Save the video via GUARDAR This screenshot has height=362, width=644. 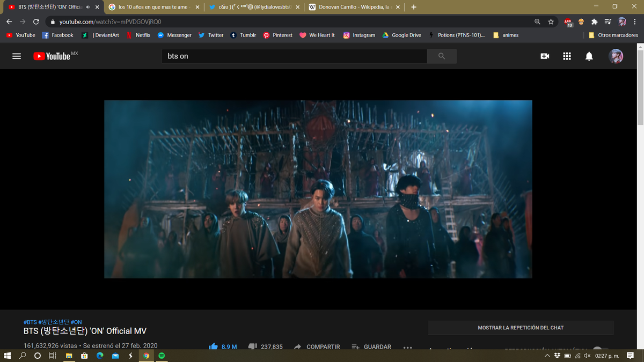tap(371, 347)
